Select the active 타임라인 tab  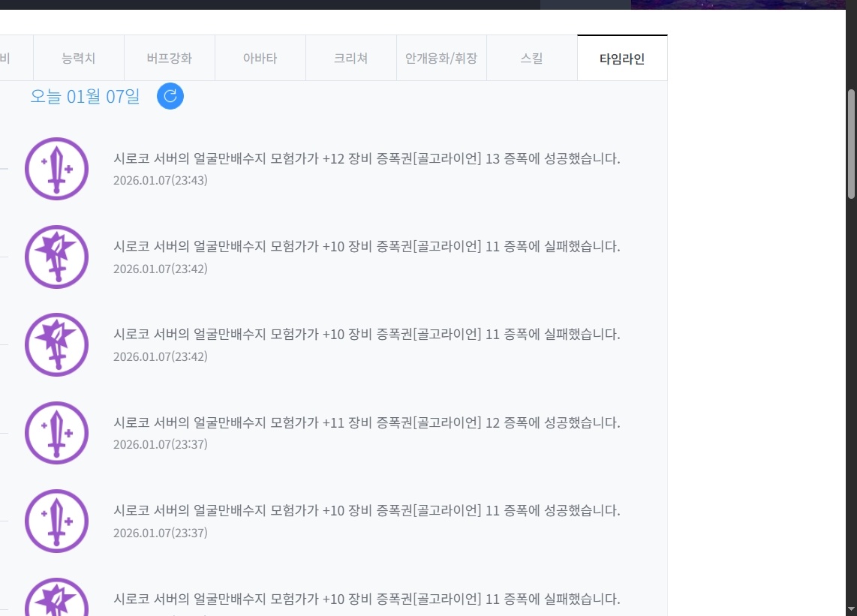(622, 59)
